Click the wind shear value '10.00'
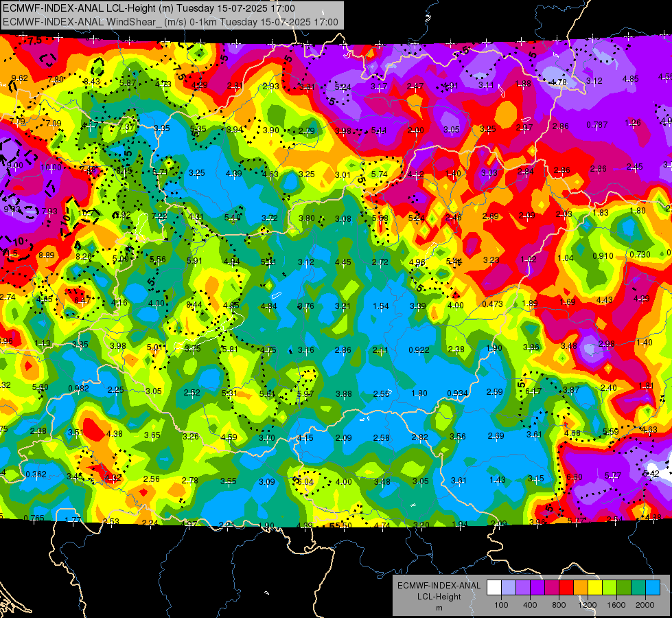 (x=51, y=168)
